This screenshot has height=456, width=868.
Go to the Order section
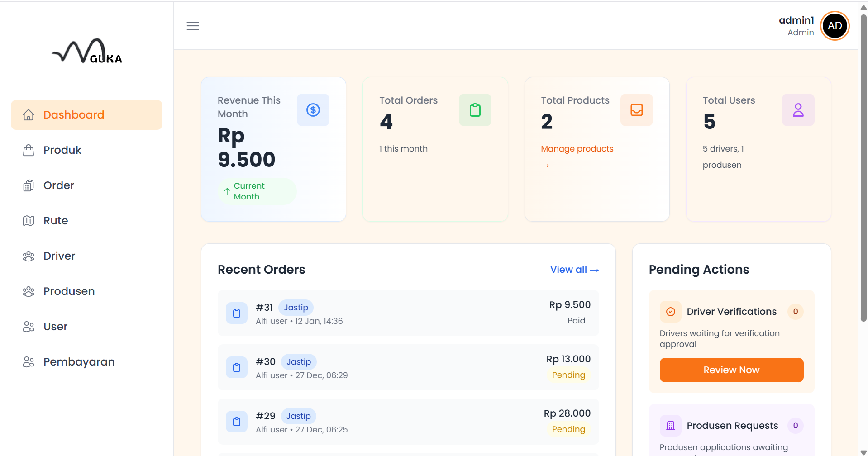coord(58,185)
